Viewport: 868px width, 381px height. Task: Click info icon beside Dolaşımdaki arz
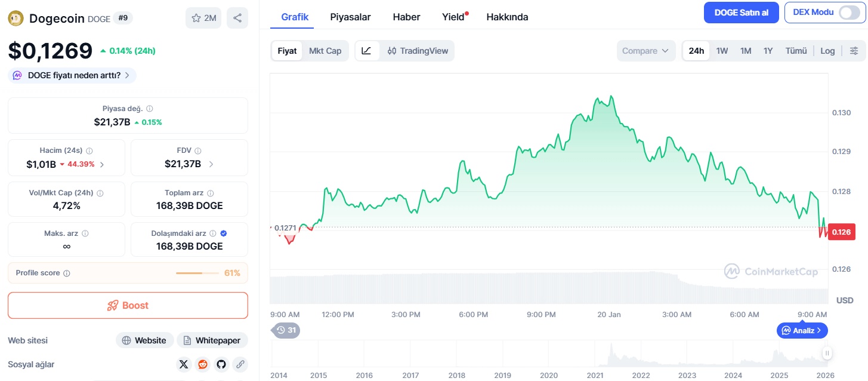coord(213,233)
